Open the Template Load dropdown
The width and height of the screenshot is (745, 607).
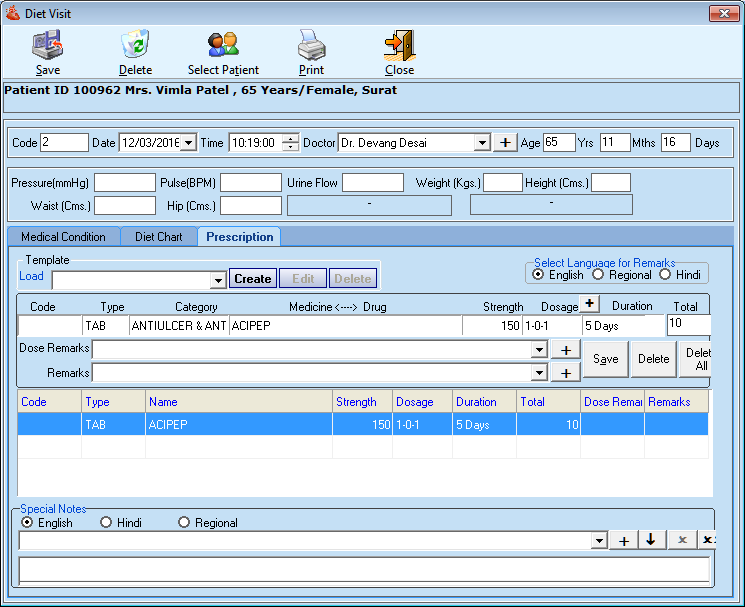[x=218, y=280]
